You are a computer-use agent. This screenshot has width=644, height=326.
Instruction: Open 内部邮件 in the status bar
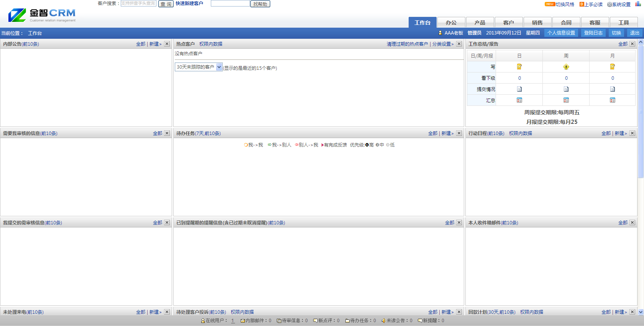pyautogui.click(x=256, y=321)
